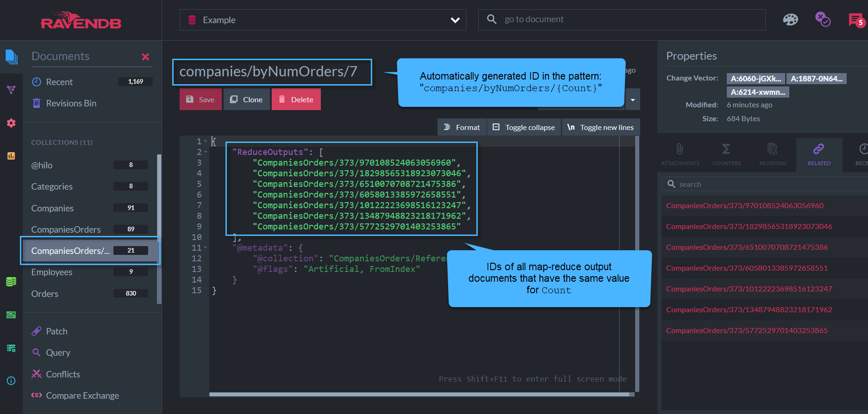Open related document CompaniesOrders/373/970108524063056960
This screenshot has width=868, height=414.
click(744, 206)
